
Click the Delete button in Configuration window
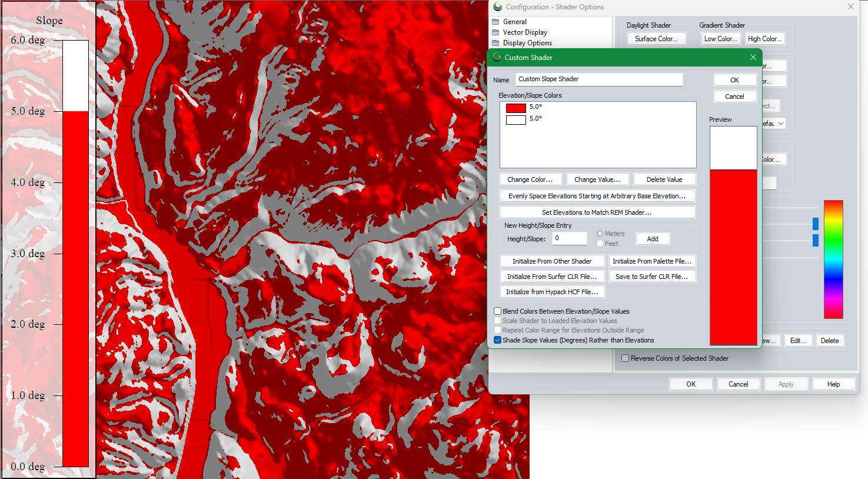pos(830,341)
